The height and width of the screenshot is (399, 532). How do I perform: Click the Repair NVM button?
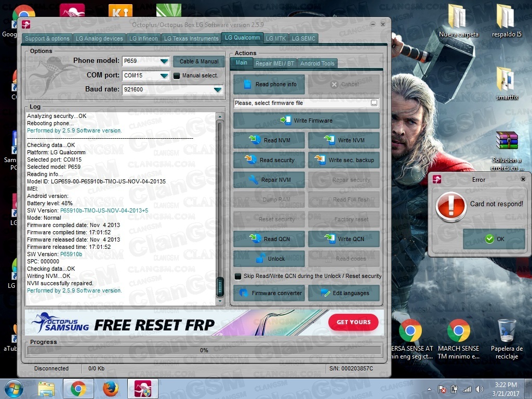tap(269, 180)
